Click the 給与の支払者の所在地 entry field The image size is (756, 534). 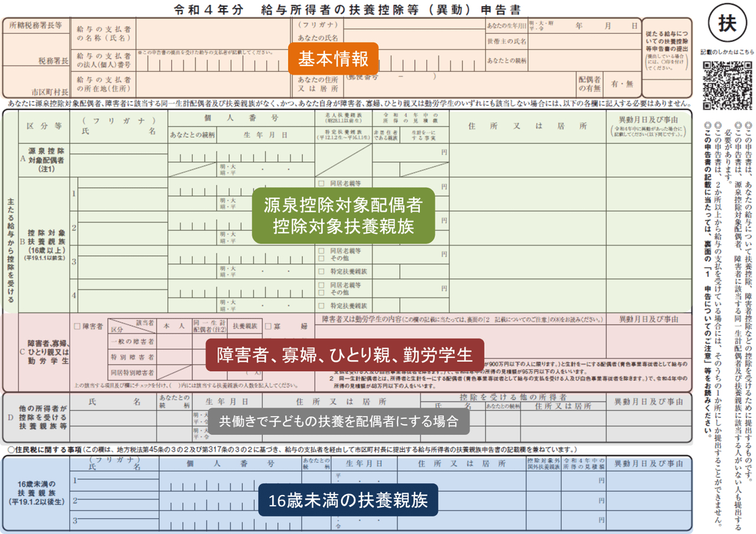pyautogui.click(x=213, y=85)
